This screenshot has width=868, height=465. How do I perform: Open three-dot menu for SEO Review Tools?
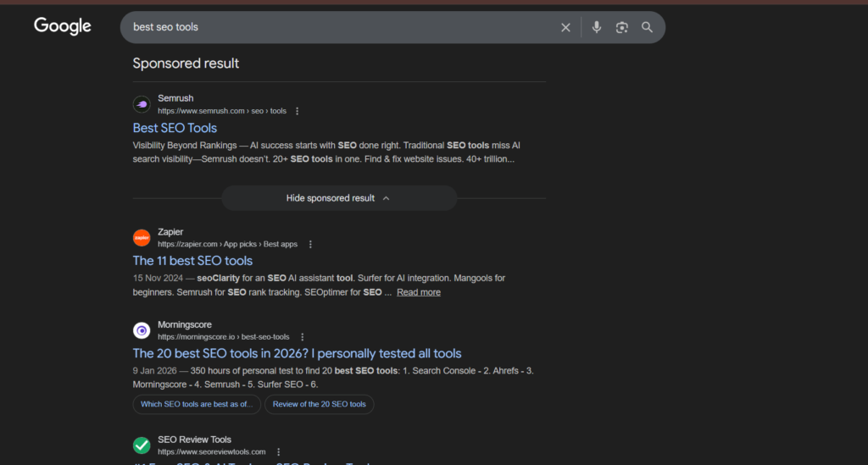coord(278,452)
